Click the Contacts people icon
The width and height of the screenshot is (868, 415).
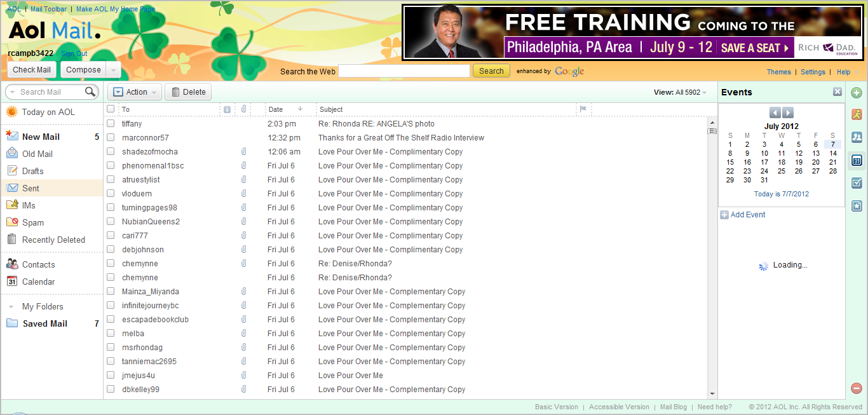(11, 264)
